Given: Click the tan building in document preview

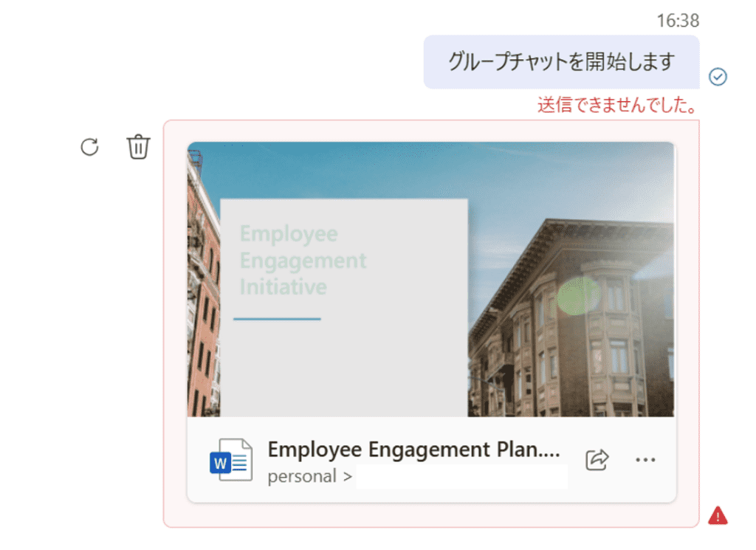Looking at the screenshot, I should (576, 340).
